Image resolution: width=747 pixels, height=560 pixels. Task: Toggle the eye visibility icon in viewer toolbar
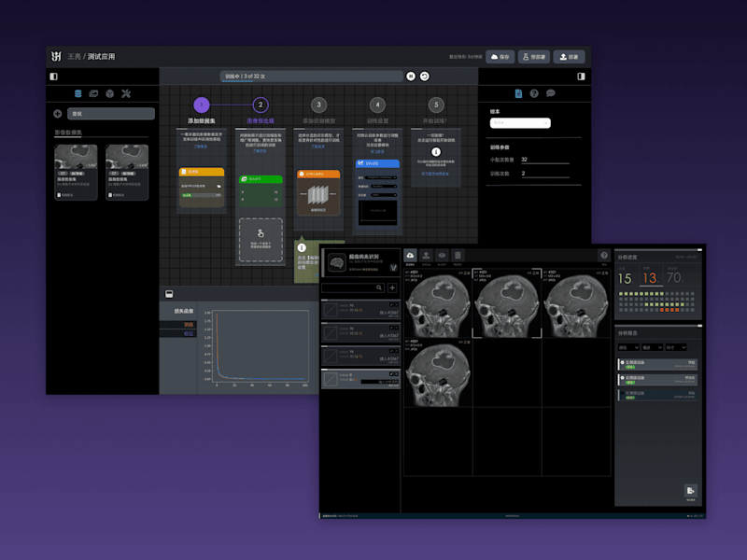click(x=442, y=256)
